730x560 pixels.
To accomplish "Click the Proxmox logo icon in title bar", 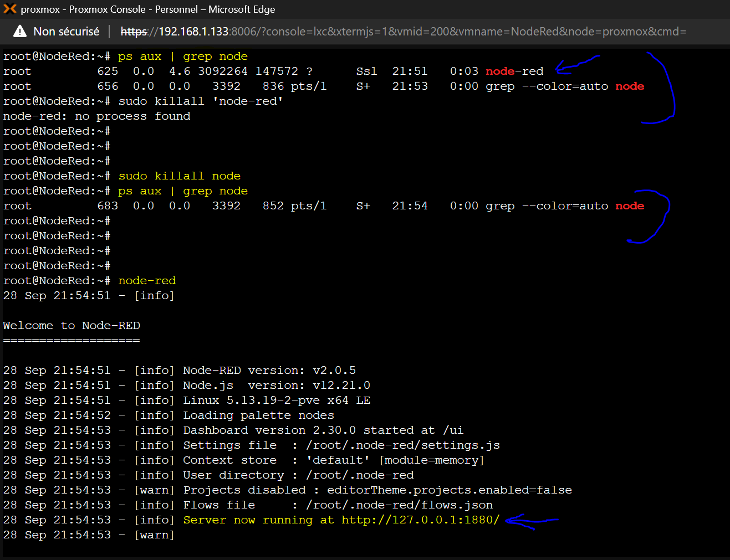I will click(x=9, y=9).
